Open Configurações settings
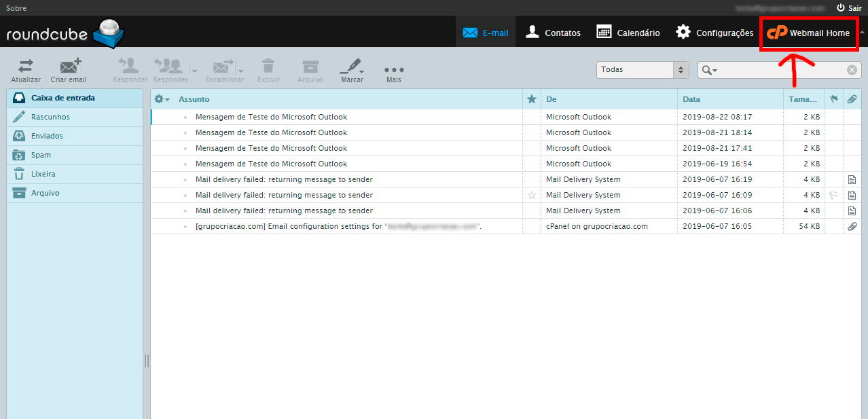The height and width of the screenshot is (419, 868). pyautogui.click(x=714, y=33)
